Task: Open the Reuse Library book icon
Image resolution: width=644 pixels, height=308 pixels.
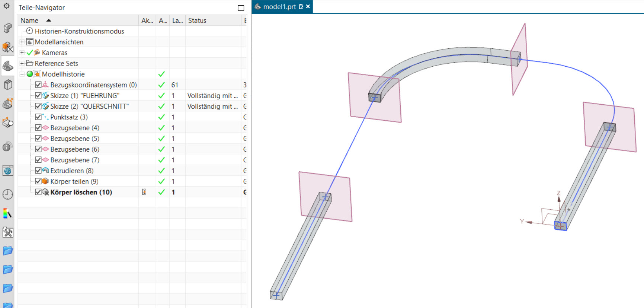Action: click(x=7, y=85)
